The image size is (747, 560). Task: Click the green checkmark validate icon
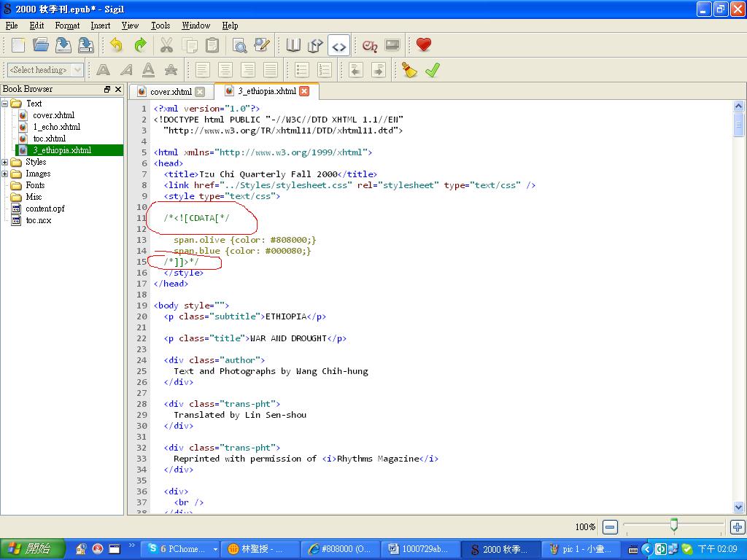pos(433,70)
